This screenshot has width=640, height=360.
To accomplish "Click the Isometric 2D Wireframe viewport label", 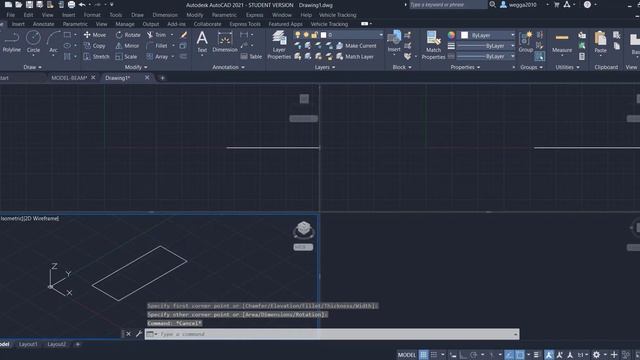I will tap(30, 218).
